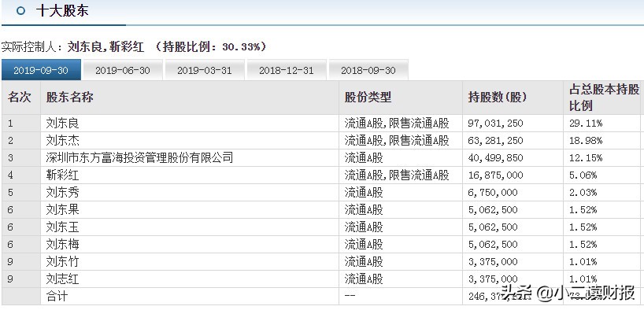
Task: Click the 十大股东 section heading
Action: click(62, 11)
